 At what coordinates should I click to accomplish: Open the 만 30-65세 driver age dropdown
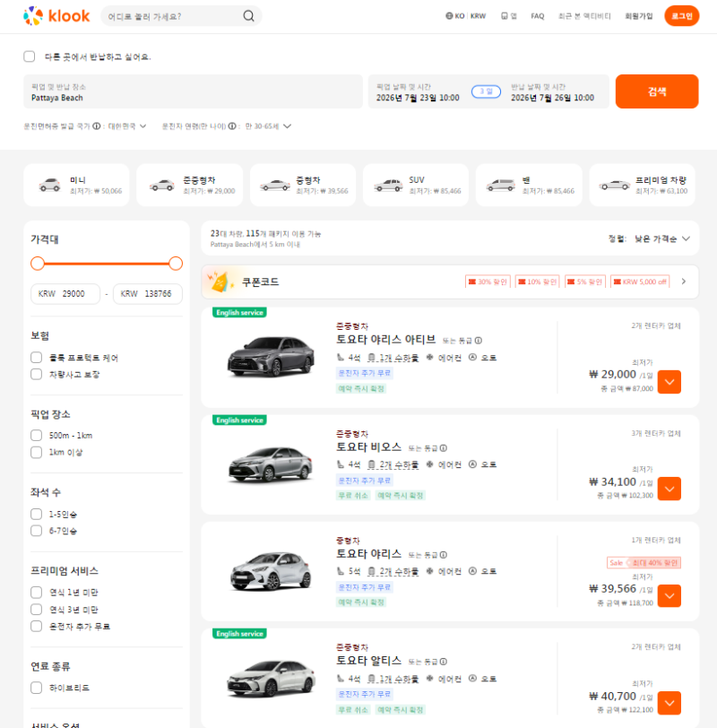click(x=268, y=126)
